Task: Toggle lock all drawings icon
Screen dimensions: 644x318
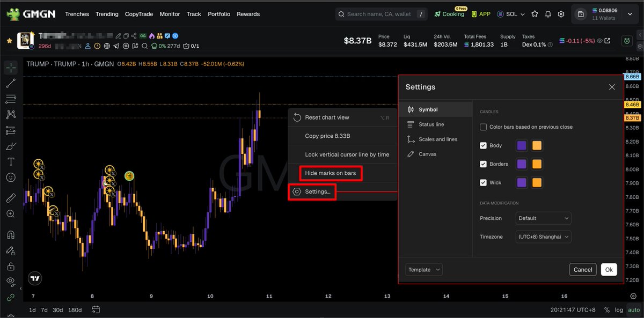Action: click(x=10, y=265)
